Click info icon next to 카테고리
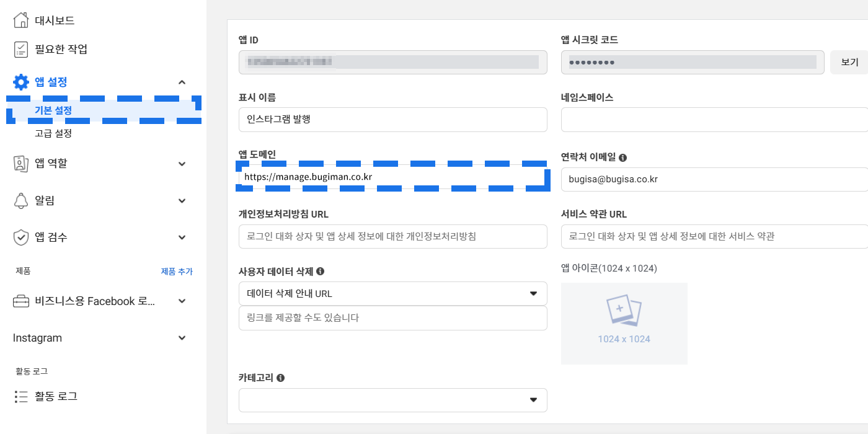 [280, 378]
